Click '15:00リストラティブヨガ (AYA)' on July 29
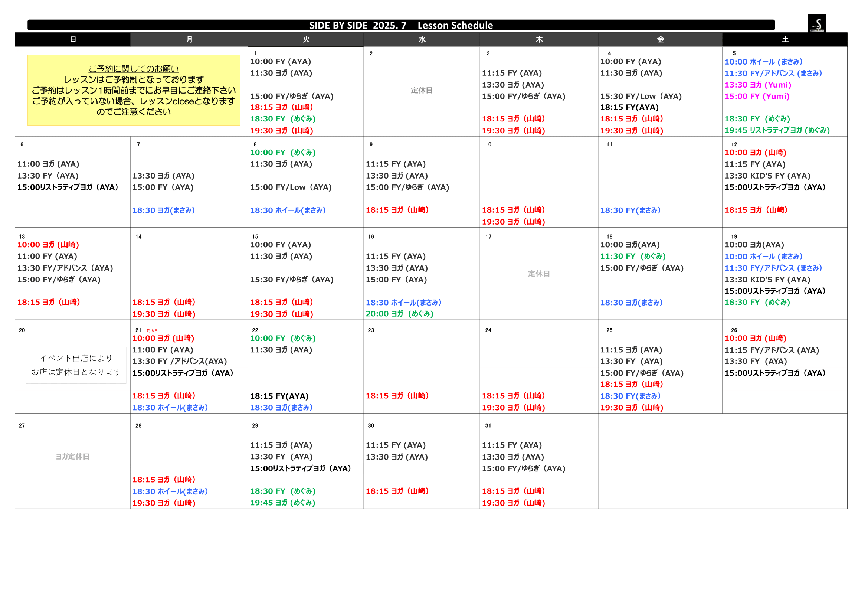The image size is (868, 614). pos(301,468)
